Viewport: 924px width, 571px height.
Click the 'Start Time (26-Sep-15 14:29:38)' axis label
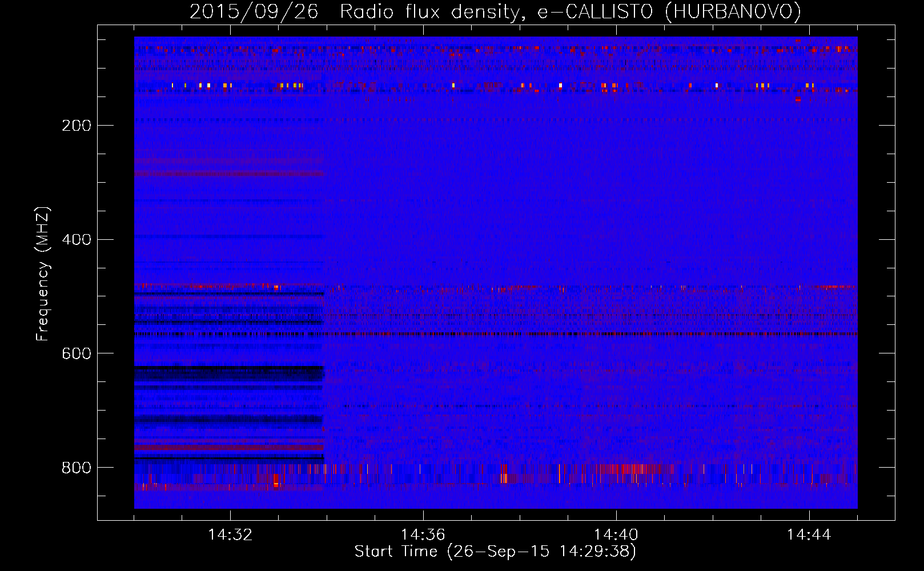pos(495,552)
